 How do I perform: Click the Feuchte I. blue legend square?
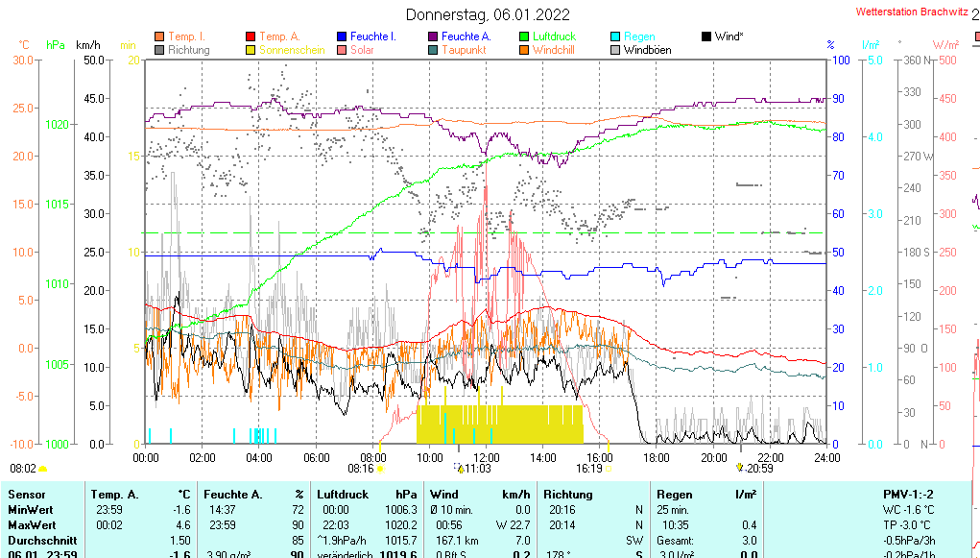(342, 36)
